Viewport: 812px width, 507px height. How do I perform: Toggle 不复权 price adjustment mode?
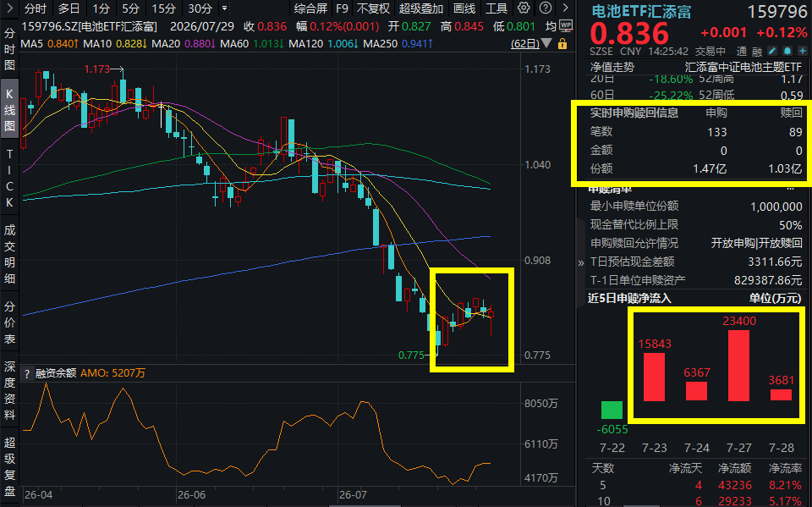point(373,8)
